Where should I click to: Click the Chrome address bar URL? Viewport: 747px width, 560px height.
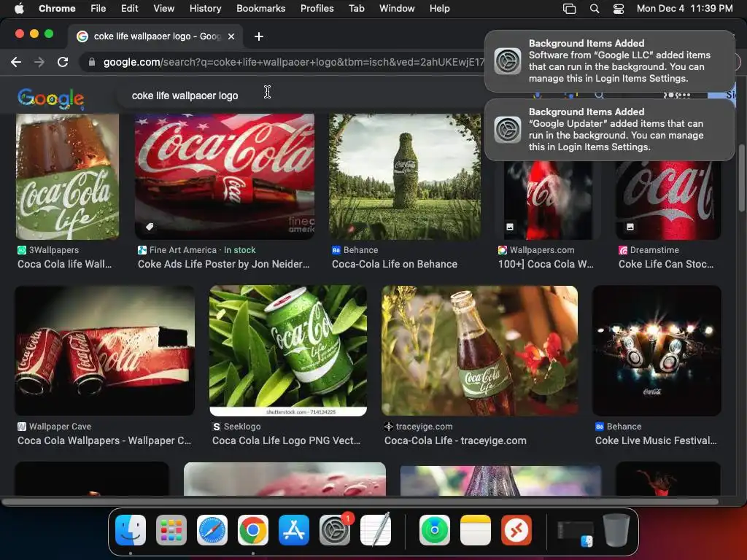tap(293, 62)
